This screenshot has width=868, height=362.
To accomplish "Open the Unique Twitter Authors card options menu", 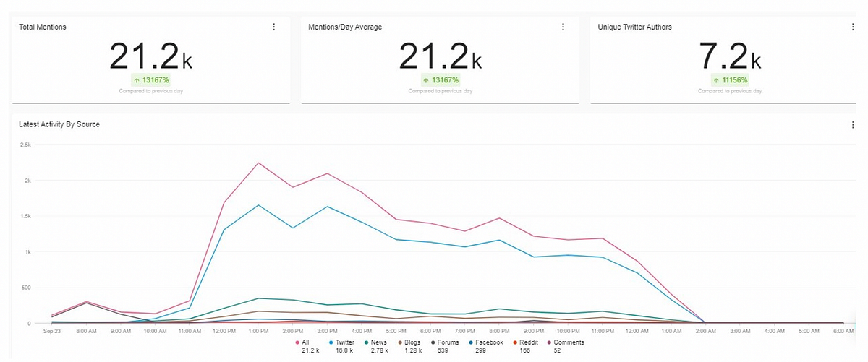I will tap(854, 27).
